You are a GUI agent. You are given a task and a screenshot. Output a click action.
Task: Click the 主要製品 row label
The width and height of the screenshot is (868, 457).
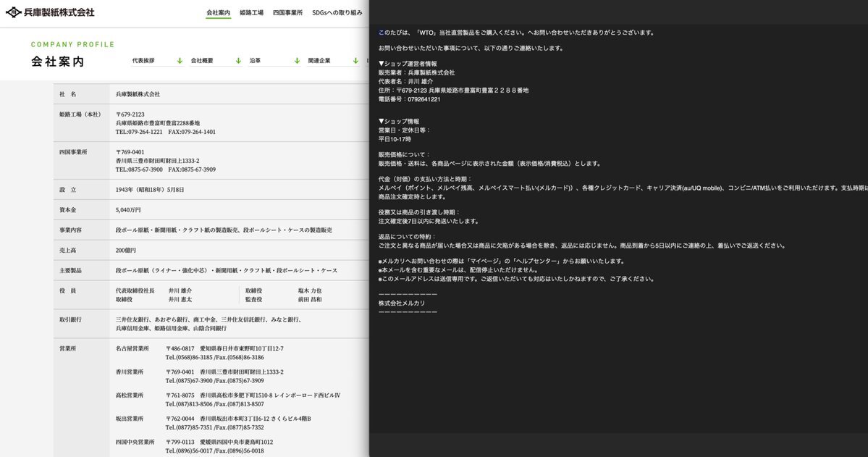tap(70, 271)
